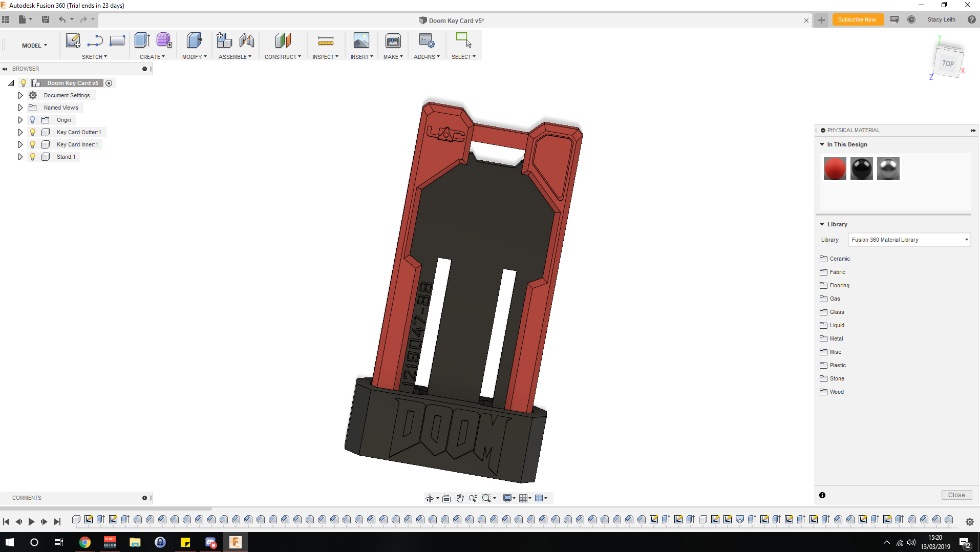
Task: Click the Insert image icon
Action: click(361, 40)
